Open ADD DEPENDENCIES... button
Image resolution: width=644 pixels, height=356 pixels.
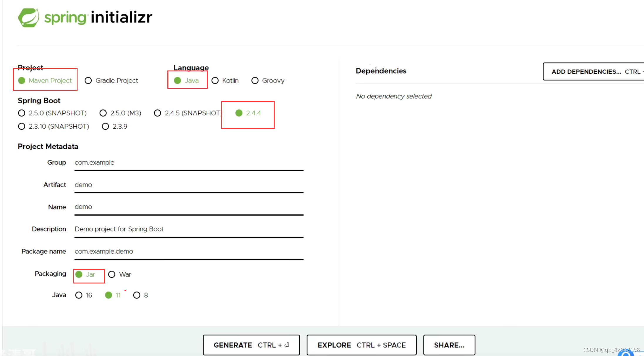pos(593,72)
